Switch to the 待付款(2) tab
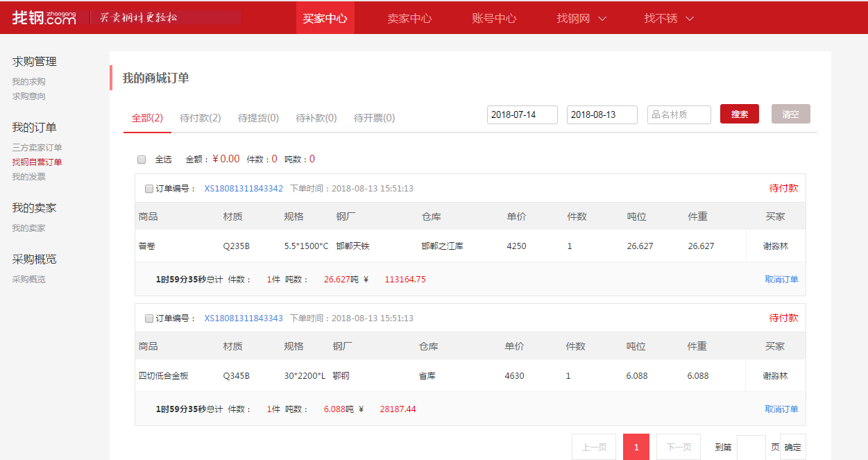Viewport: 868px width, 460px height. coord(200,118)
